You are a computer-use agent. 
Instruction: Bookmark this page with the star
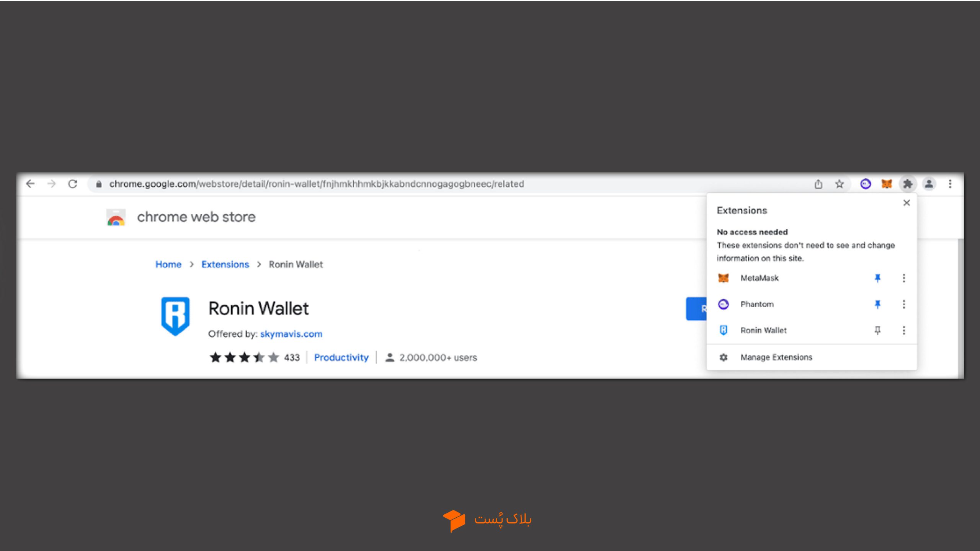840,184
